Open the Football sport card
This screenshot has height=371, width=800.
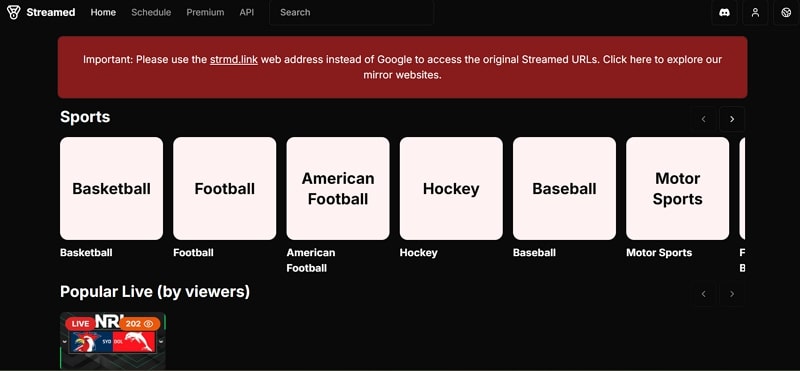click(224, 188)
